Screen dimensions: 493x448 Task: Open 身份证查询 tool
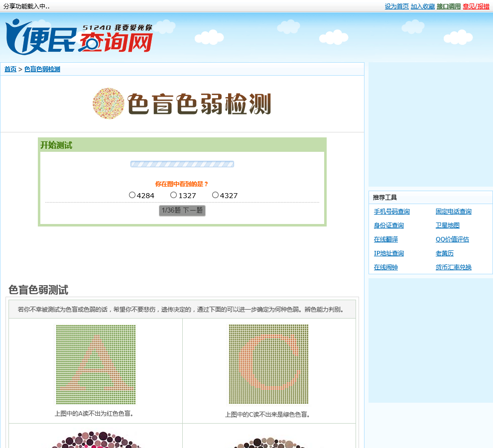[x=388, y=225]
